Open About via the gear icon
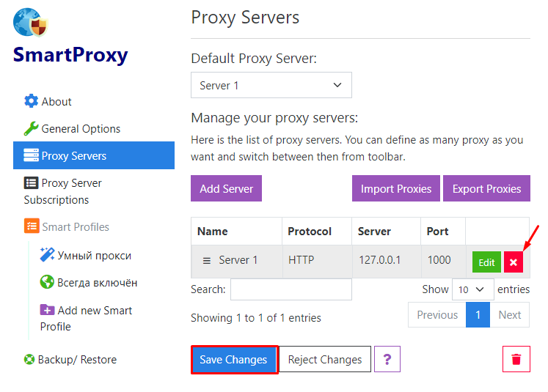This screenshot has width=548, height=392. pyautogui.click(x=31, y=101)
